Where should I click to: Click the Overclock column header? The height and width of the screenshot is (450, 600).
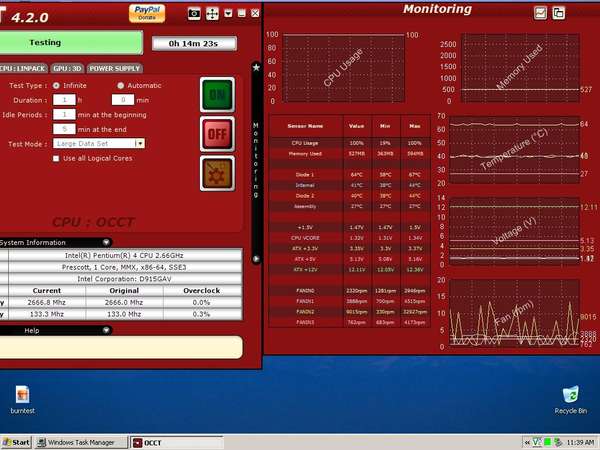[x=202, y=290]
